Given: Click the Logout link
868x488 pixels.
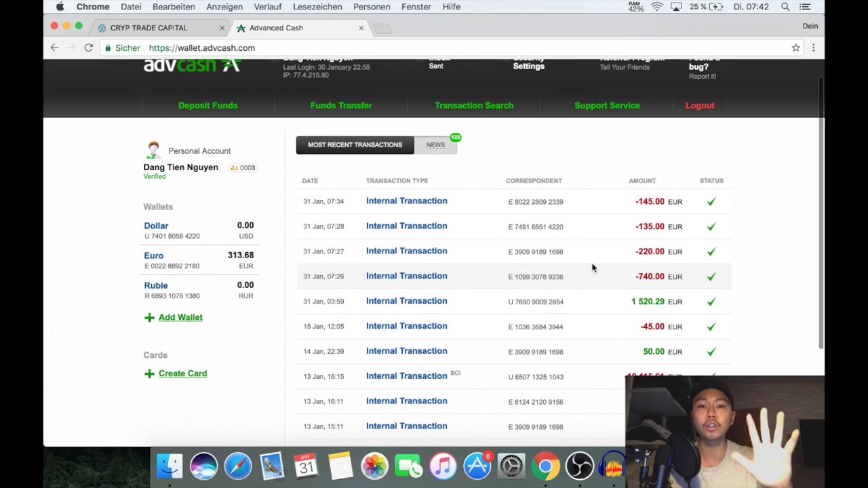Looking at the screenshot, I should pos(700,105).
